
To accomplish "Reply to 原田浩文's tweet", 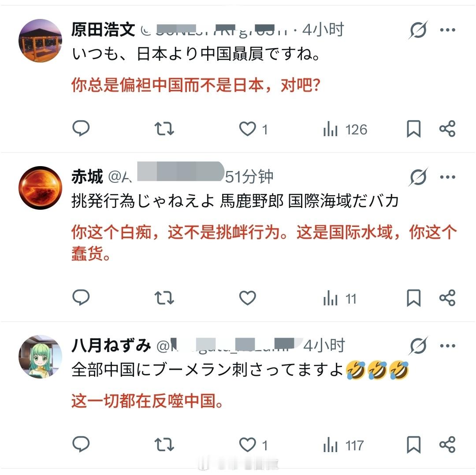I will pos(81,129).
